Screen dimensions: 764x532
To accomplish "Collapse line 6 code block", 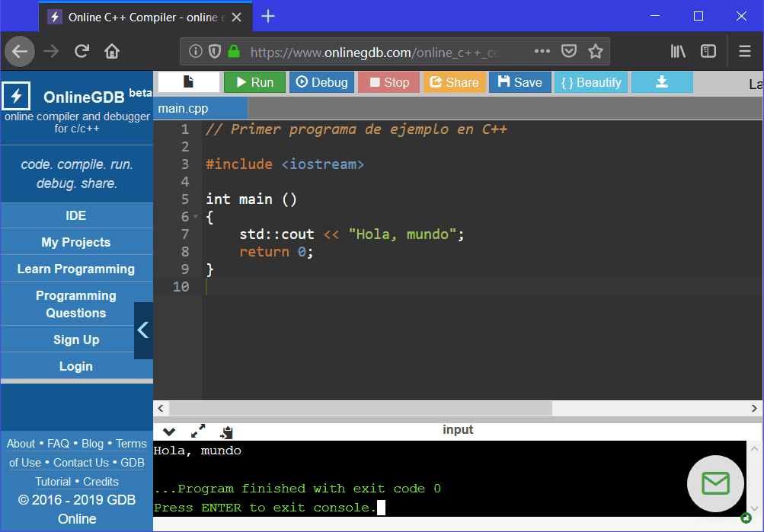I will pos(195,216).
